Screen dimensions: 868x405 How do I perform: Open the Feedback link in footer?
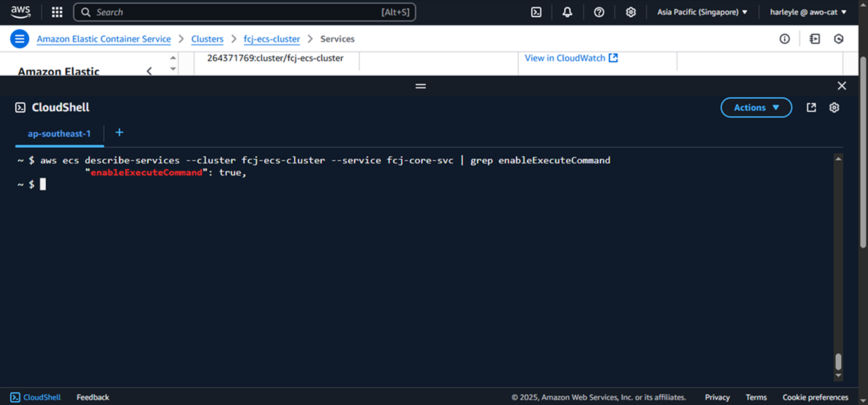click(x=93, y=397)
